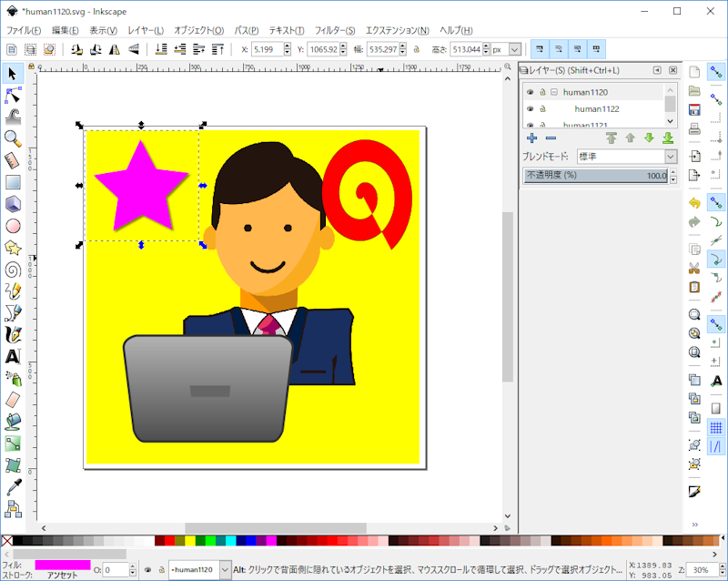Toggle visibility of human1121 layer
Screen dimensions: 728x581
tap(531, 125)
